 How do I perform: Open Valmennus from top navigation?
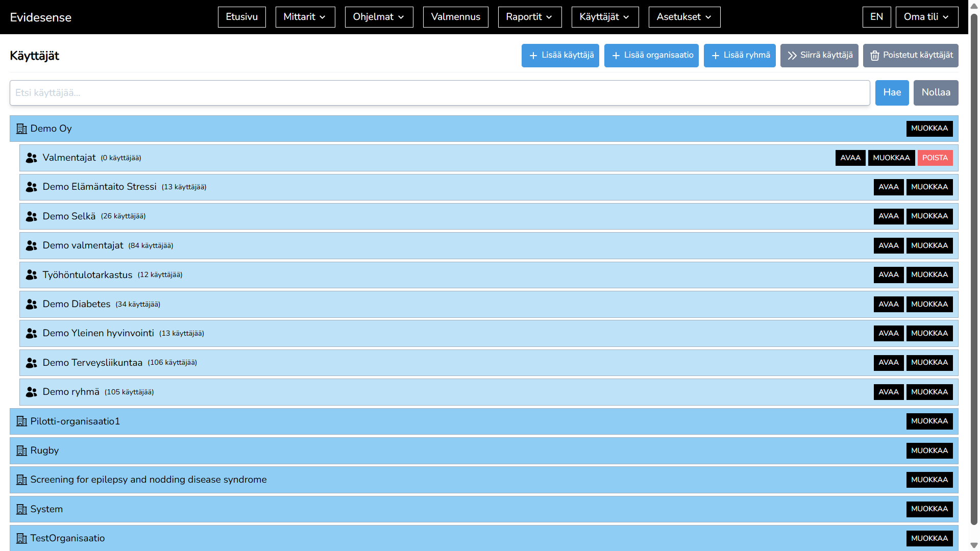pos(455,17)
